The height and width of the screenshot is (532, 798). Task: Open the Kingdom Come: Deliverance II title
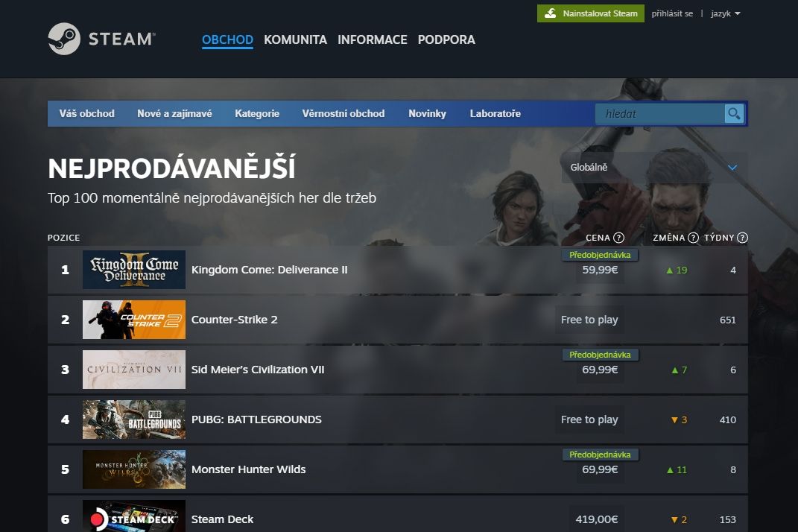point(269,270)
